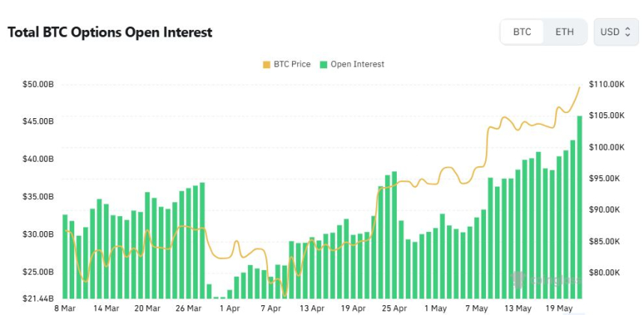Click the green Open Interest legend swatch

pos(323,64)
